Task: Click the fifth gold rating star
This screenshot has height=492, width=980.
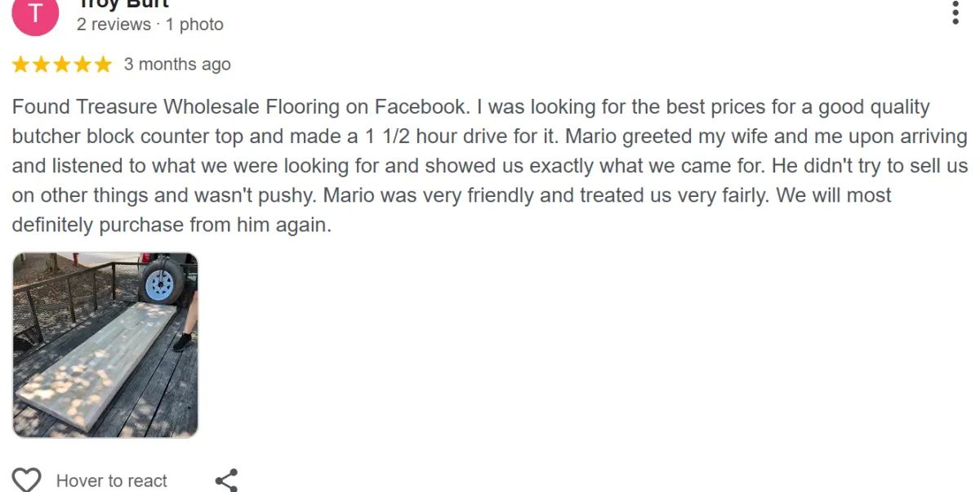Action: (103, 65)
